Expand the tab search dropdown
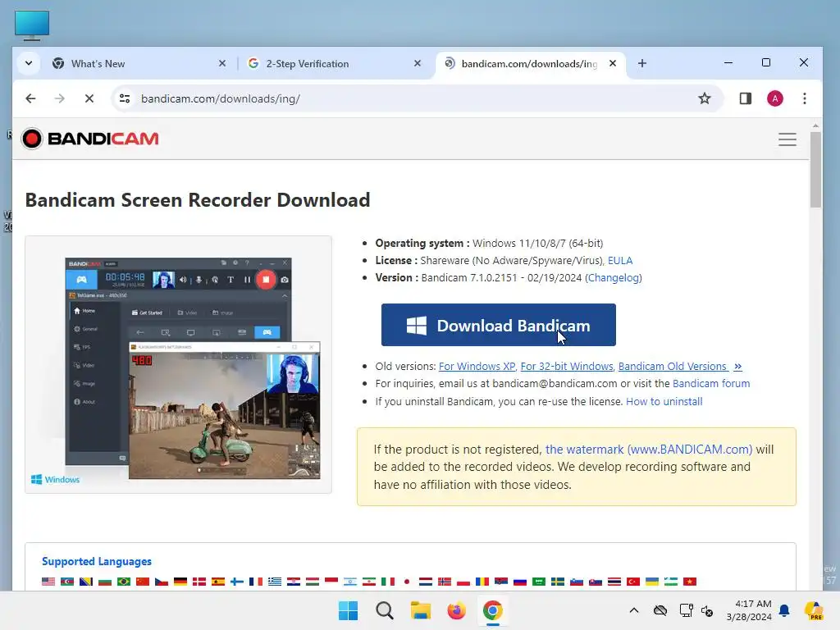This screenshot has height=630, width=840. pyautogui.click(x=29, y=63)
